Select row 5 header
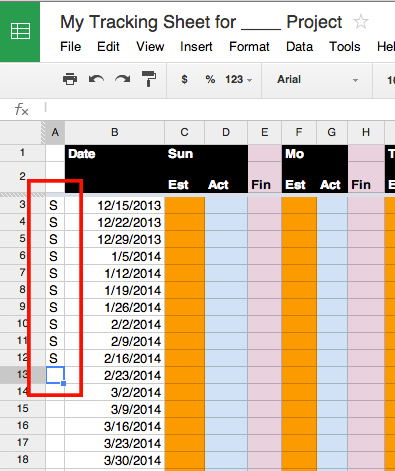Viewport: 395px width, 471px height. pyautogui.click(x=22, y=239)
